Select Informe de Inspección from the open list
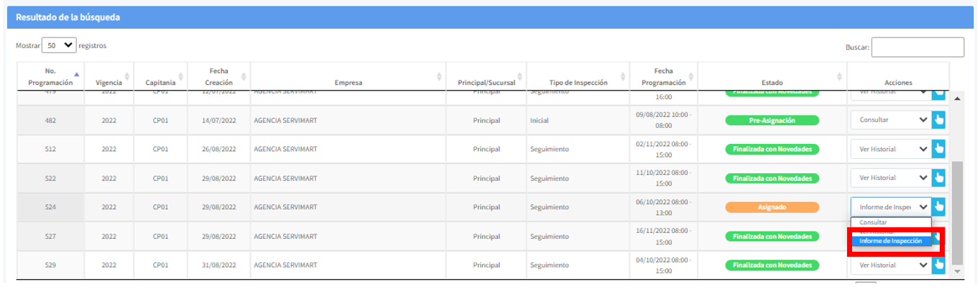The width and height of the screenshot is (980, 292). pyautogui.click(x=891, y=241)
